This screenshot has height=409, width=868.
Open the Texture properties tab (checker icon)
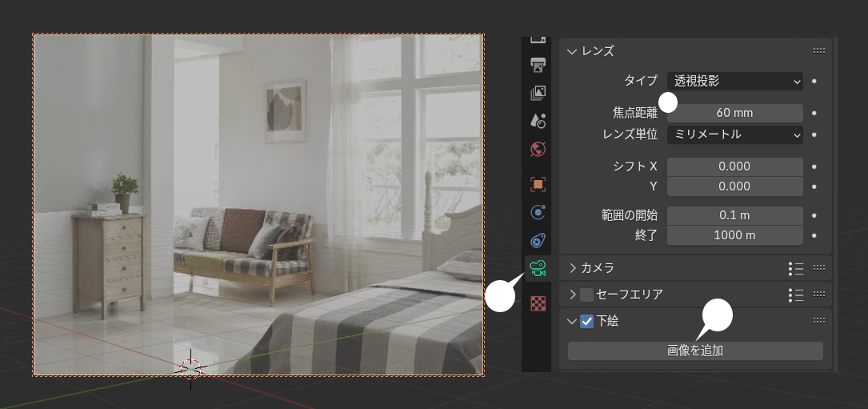[538, 303]
